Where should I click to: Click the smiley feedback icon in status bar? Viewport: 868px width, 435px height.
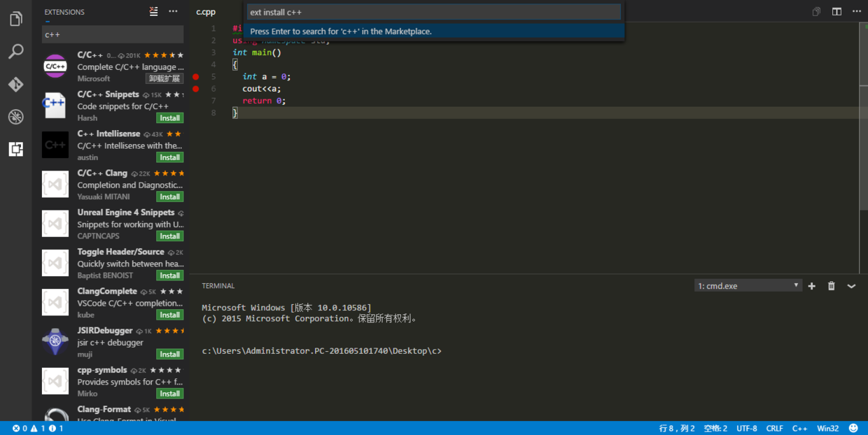(853, 428)
